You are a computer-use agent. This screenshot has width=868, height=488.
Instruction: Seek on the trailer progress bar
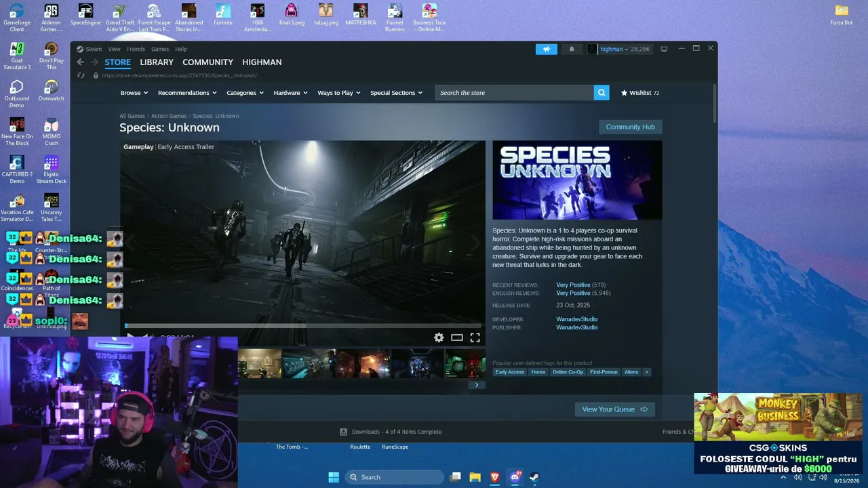302,326
